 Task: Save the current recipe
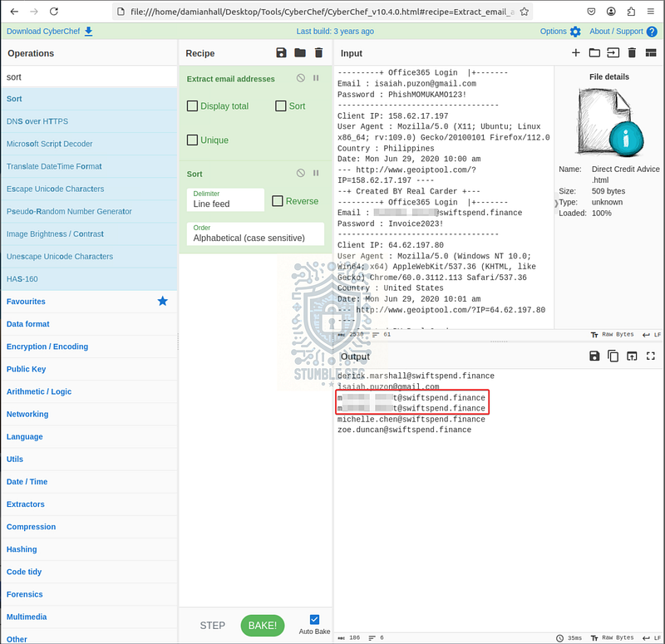click(x=281, y=53)
